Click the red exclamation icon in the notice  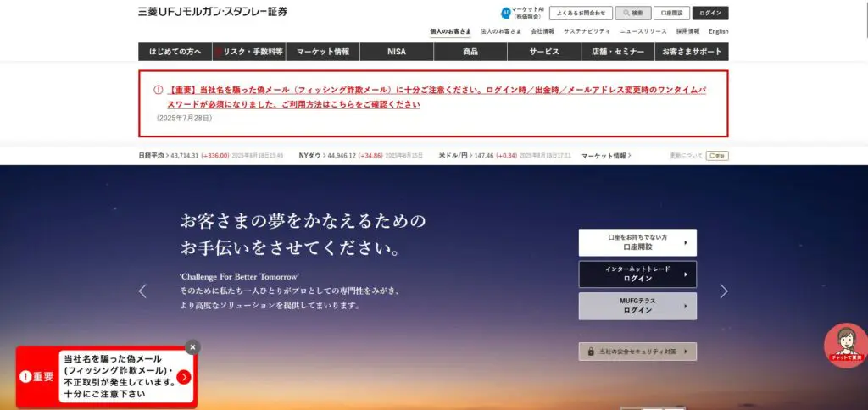click(159, 90)
